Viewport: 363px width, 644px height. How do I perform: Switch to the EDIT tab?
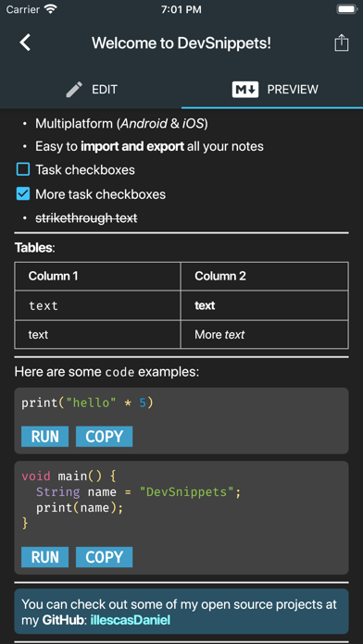point(91,89)
